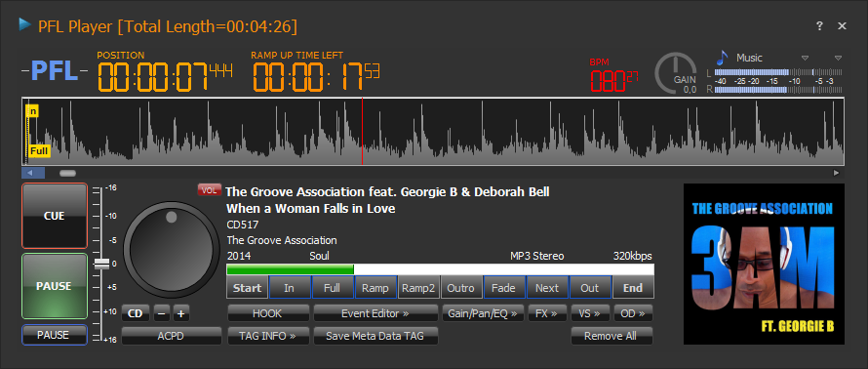Click the plus pitch button

(x=181, y=313)
